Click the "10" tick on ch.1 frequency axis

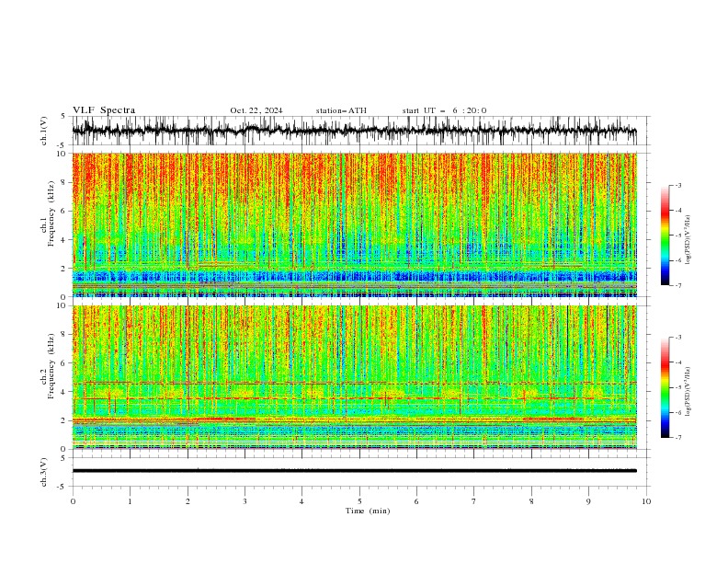[63, 154]
